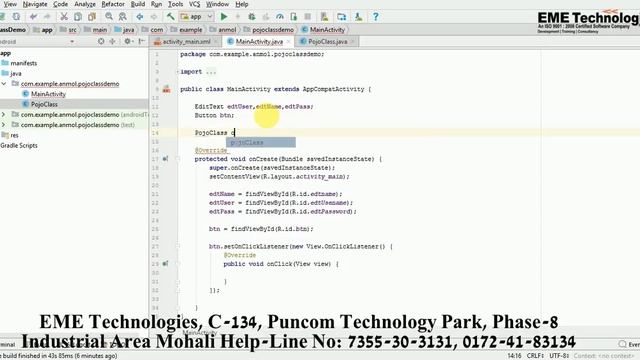Click the Profile app gauge icon
The height and width of the screenshot is (360, 640).
coord(280,17)
